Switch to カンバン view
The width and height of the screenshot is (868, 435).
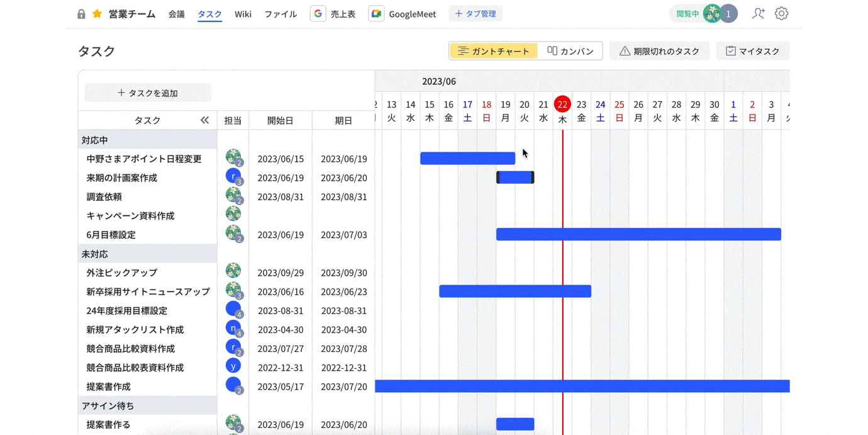[570, 51]
